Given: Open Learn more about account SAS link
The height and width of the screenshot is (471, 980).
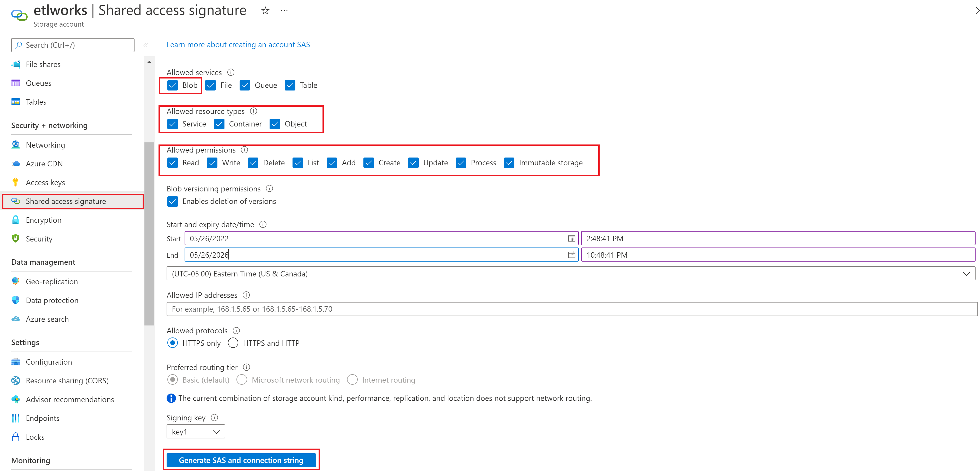Looking at the screenshot, I should click(238, 45).
